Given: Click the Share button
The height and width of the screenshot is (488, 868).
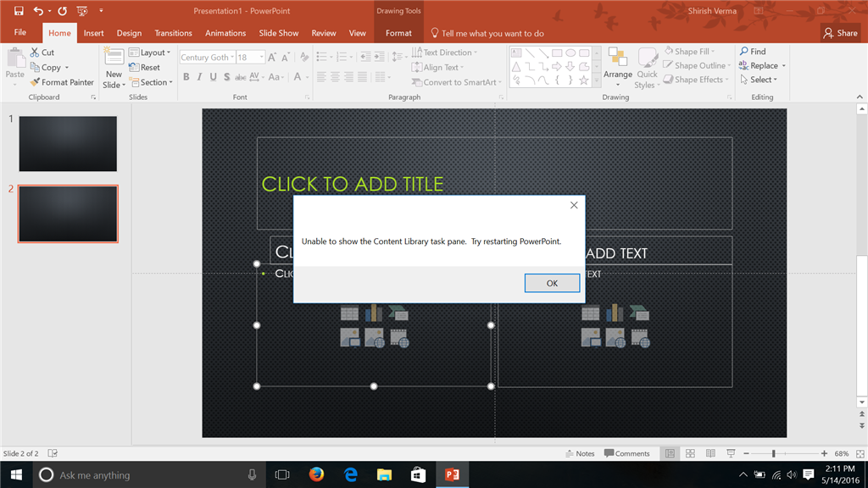Looking at the screenshot, I should coord(840,33).
